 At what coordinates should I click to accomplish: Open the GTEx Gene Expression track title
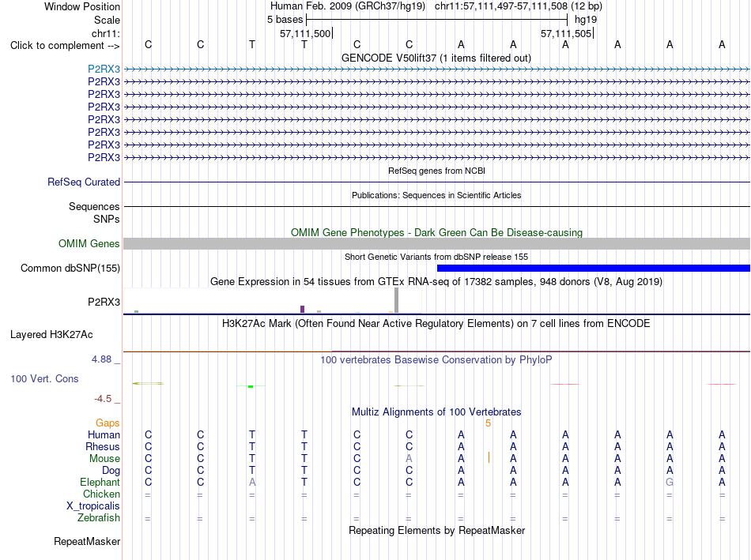tap(436, 281)
